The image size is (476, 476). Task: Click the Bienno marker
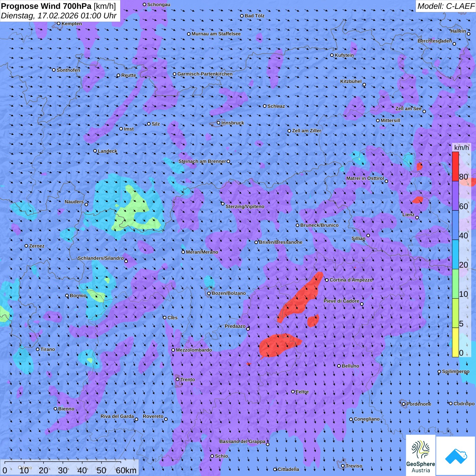pyautogui.click(x=55, y=409)
